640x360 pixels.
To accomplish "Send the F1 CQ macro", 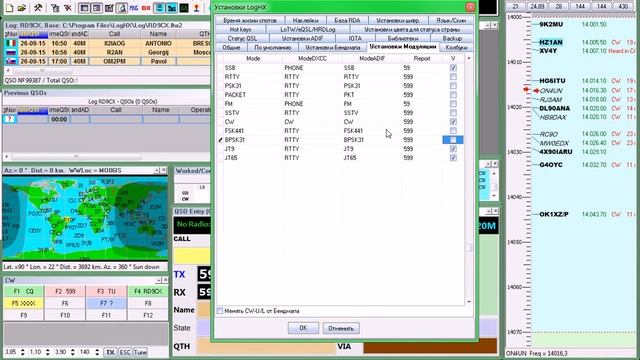I will 23,291.
